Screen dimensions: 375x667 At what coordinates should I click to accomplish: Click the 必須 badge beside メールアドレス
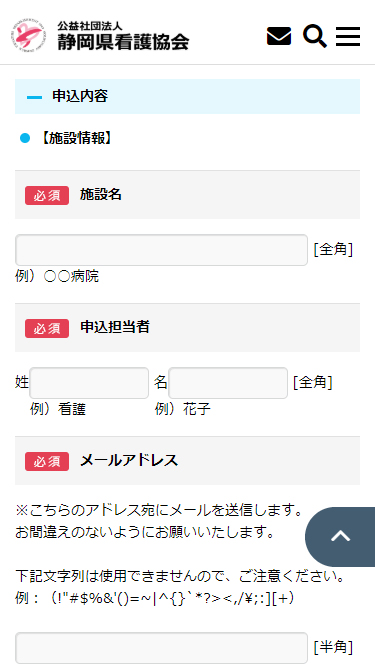coord(47,462)
